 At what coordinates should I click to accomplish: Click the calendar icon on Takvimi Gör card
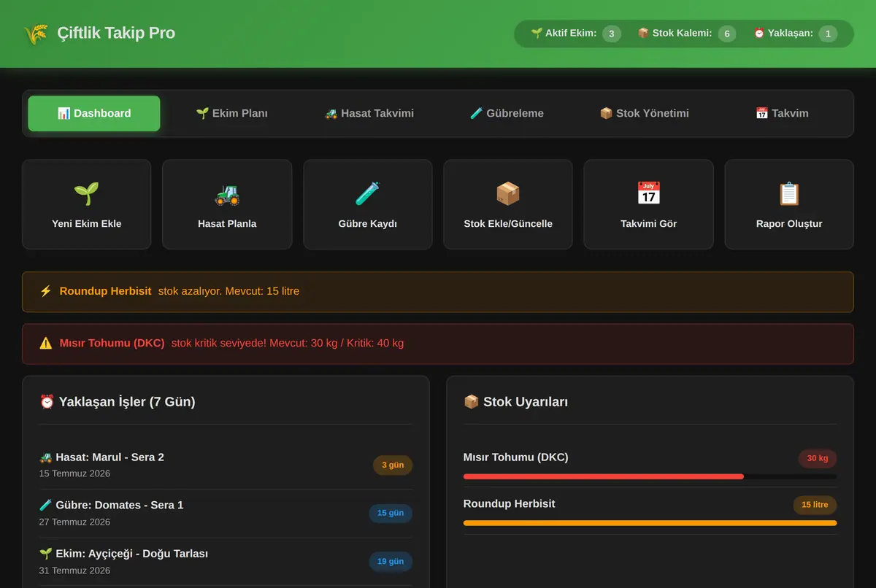point(648,193)
